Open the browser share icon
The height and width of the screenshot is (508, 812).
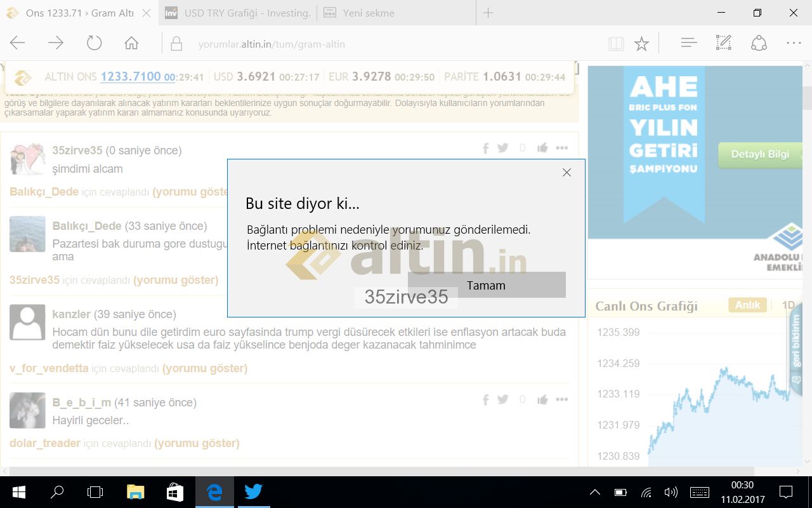(x=759, y=43)
